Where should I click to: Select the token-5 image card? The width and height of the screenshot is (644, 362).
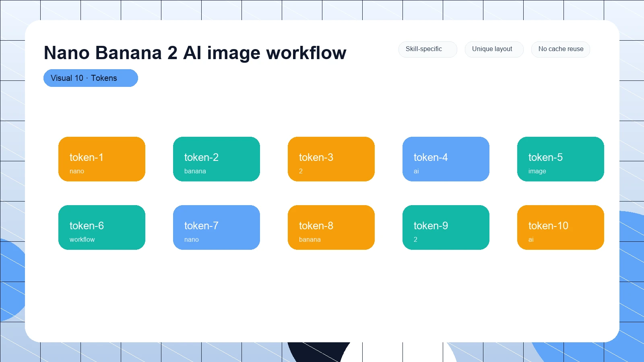(561, 159)
